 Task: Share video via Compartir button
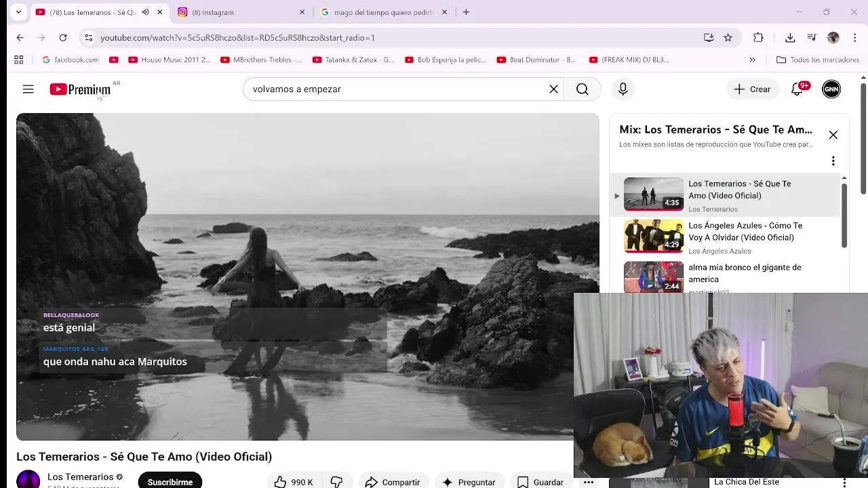click(x=393, y=482)
